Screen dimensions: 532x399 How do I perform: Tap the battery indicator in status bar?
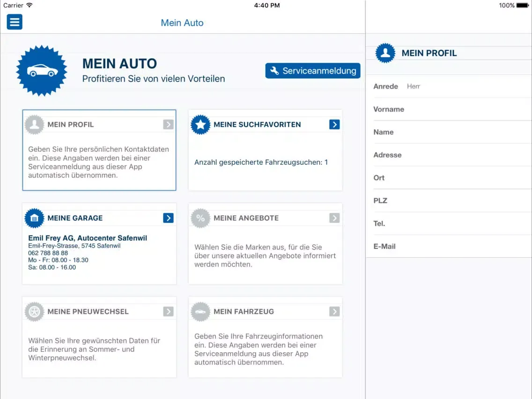523,5
